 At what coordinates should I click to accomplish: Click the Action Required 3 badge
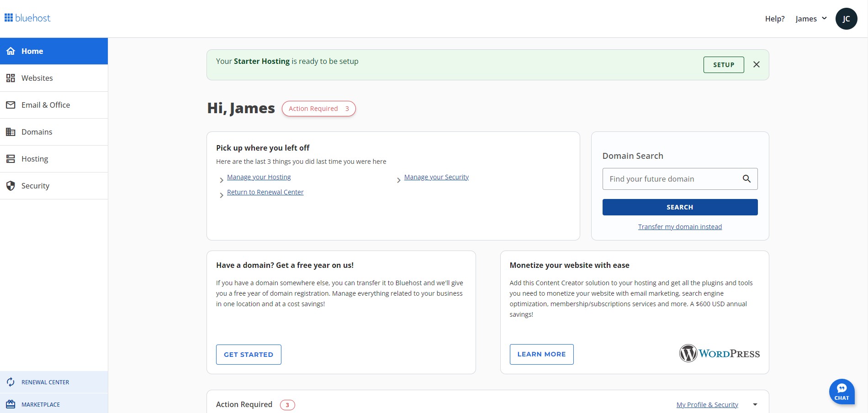click(x=318, y=109)
